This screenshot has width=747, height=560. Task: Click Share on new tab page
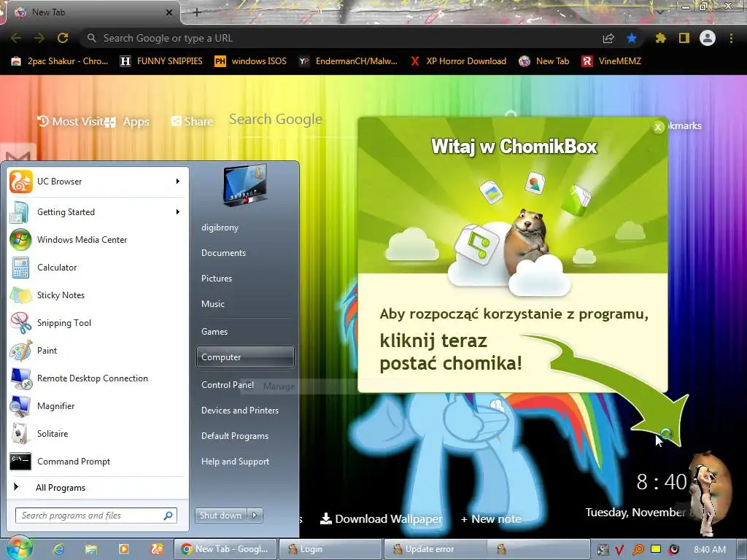pyautogui.click(x=193, y=122)
